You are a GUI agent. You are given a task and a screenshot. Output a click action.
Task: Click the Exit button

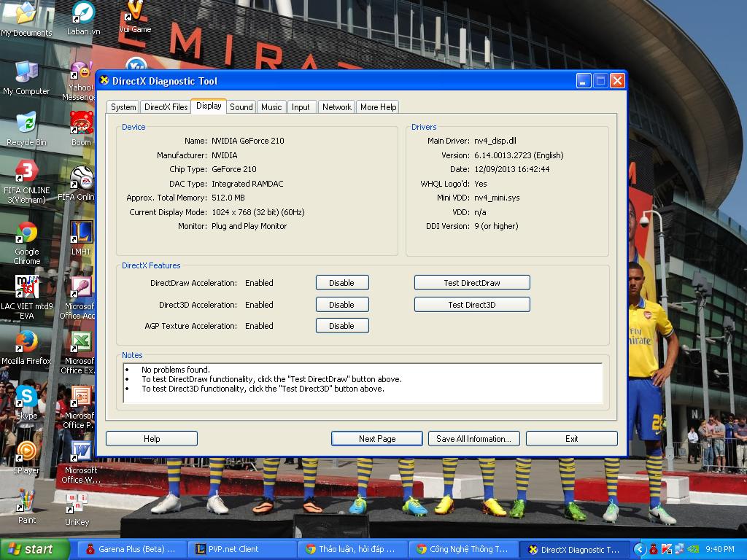(x=572, y=438)
